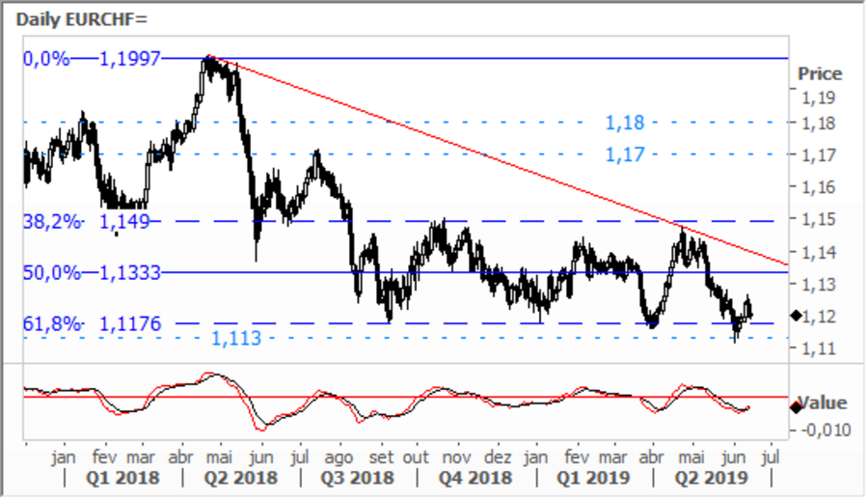The image size is (868, 500).
Task: Click the 'nov' month label
Action: click(457, 458)
